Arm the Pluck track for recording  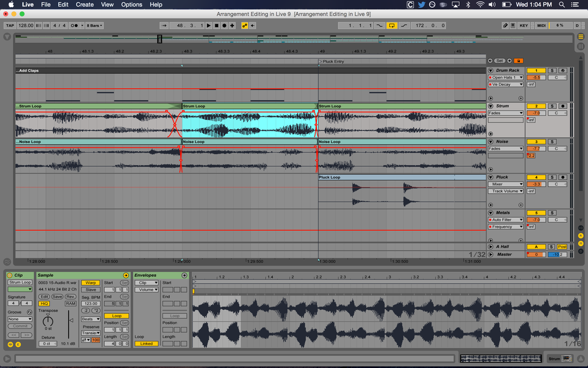click(x=563, y=177)
